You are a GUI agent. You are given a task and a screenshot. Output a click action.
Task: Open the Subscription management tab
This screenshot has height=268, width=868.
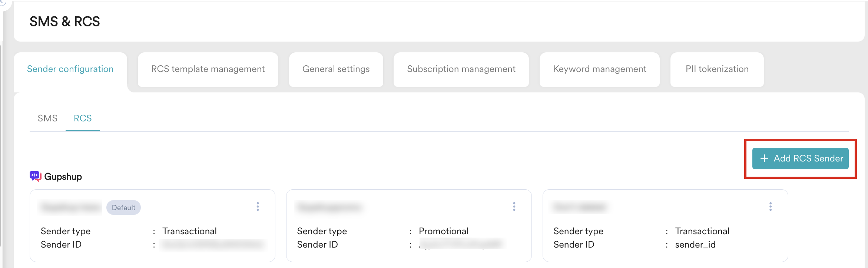[461, 69]
